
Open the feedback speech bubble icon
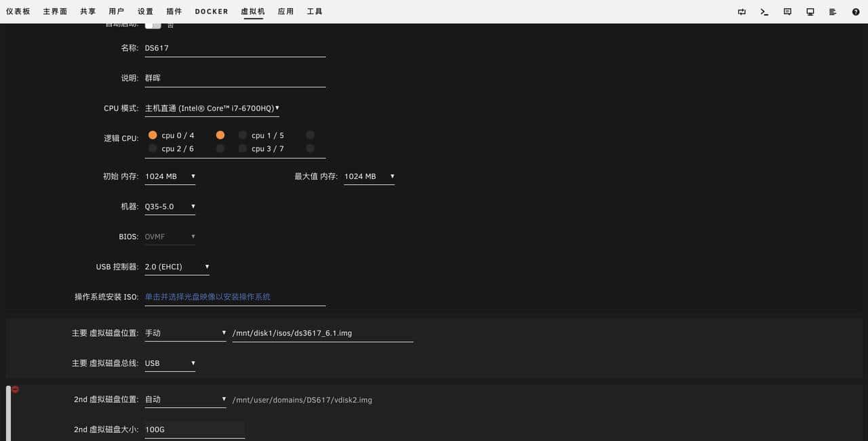point(787,11)
